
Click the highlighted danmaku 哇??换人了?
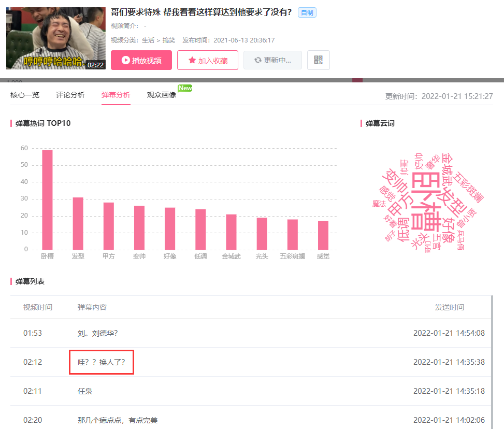coord(102,362)
